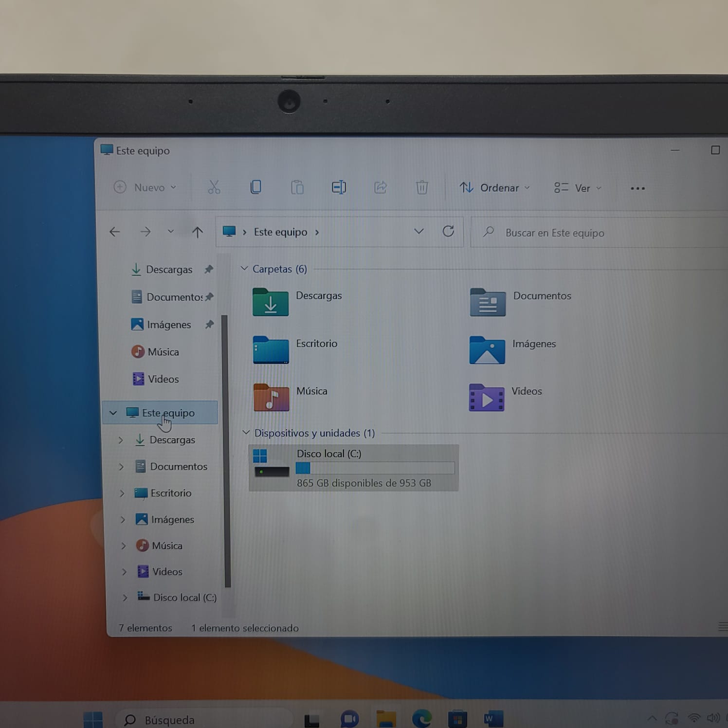Click the Share icon in the toolbar
The height and width of the screenshot is (728, 728).
tap(381, 187)
